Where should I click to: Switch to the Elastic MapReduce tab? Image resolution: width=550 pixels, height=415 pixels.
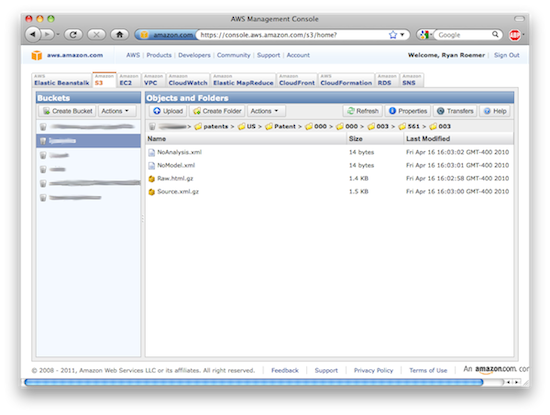point(243,80)
